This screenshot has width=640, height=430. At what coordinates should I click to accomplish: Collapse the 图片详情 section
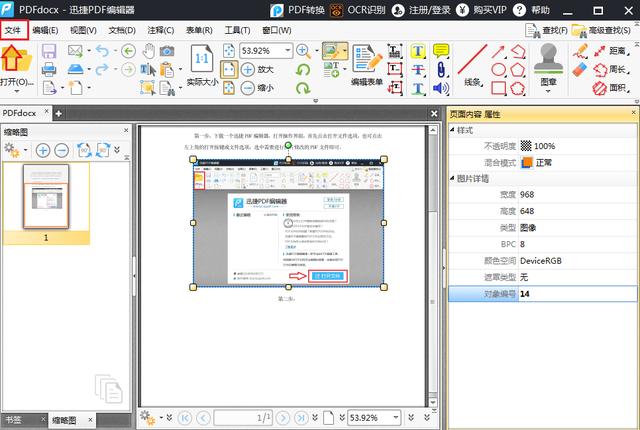452,178
